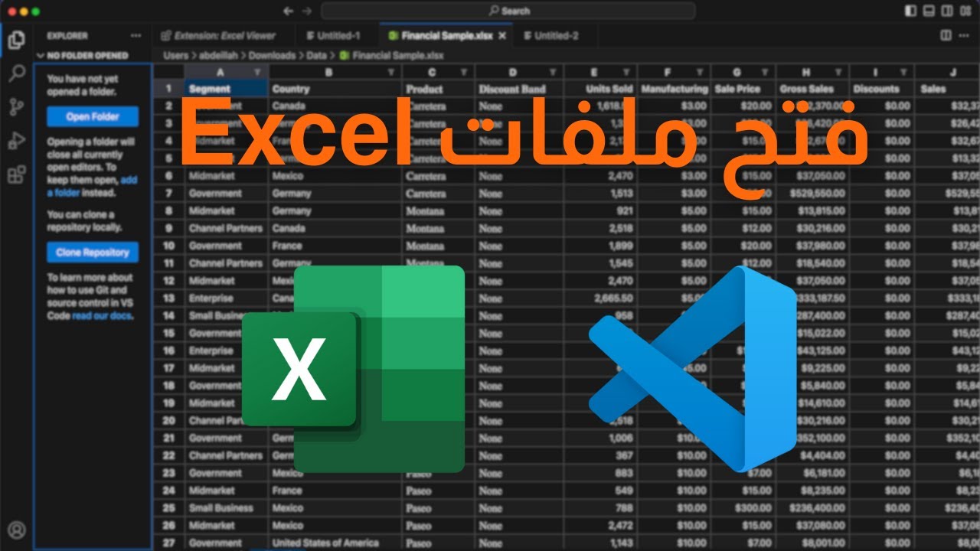Screen dimensions: 980x551
Task: Open the Extensions view
Action: [16, 175]
